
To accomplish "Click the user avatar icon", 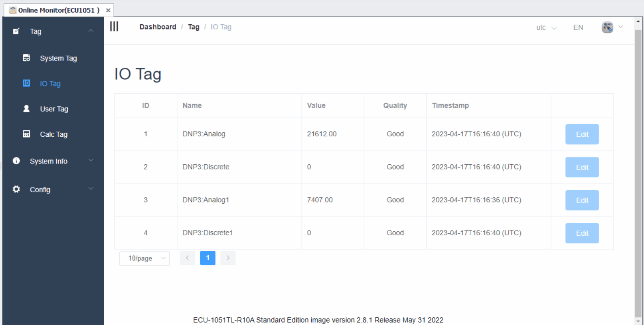I will click(x=607, y=27).
